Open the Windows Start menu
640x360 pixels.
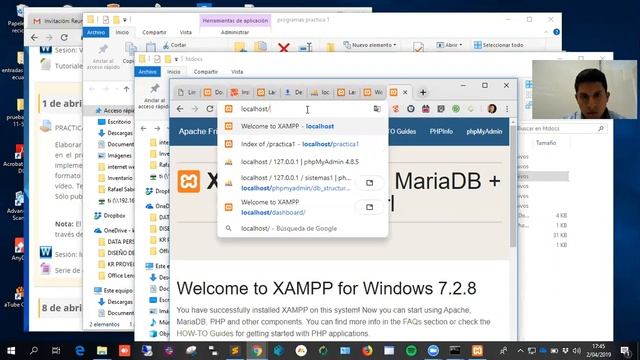pos(11,351)
